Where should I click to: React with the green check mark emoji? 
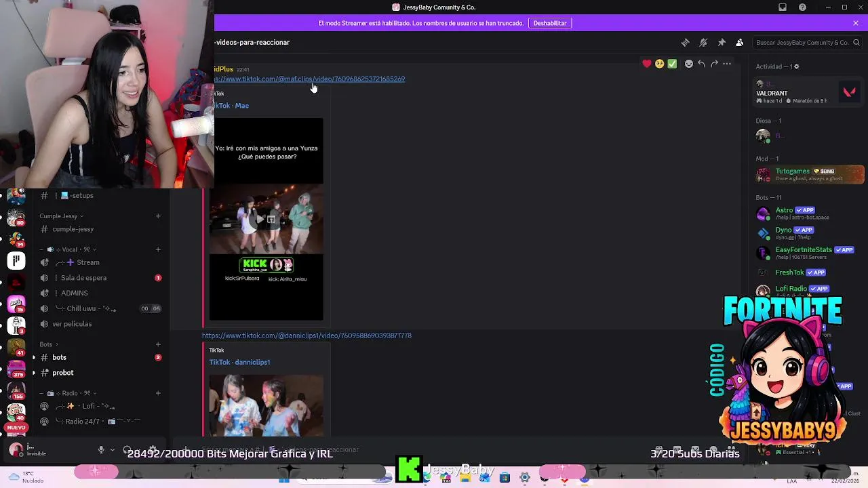[672, 64]
